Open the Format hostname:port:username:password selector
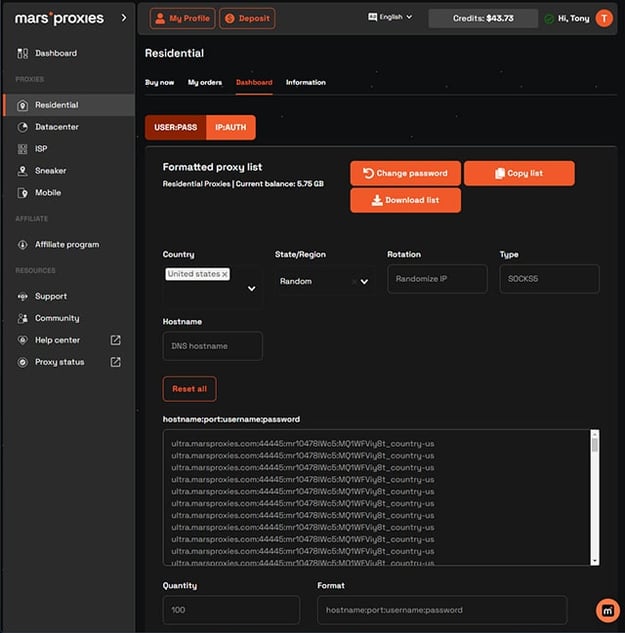 pos(442,610)
